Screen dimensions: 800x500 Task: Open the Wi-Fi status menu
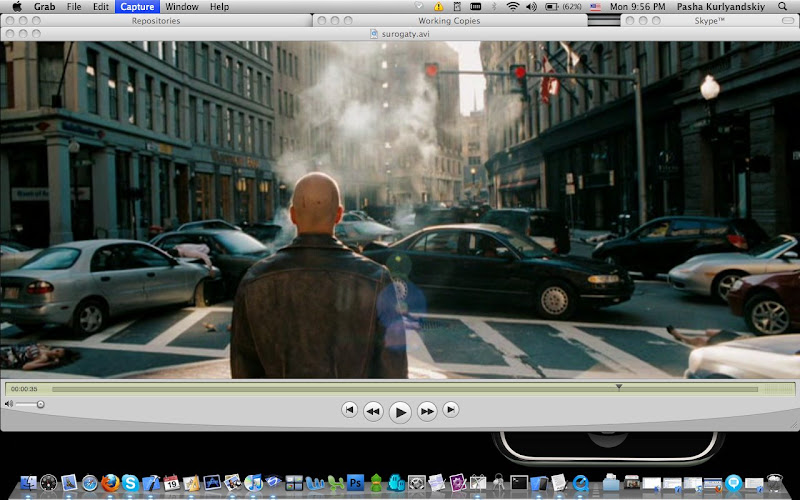[513, 7]
